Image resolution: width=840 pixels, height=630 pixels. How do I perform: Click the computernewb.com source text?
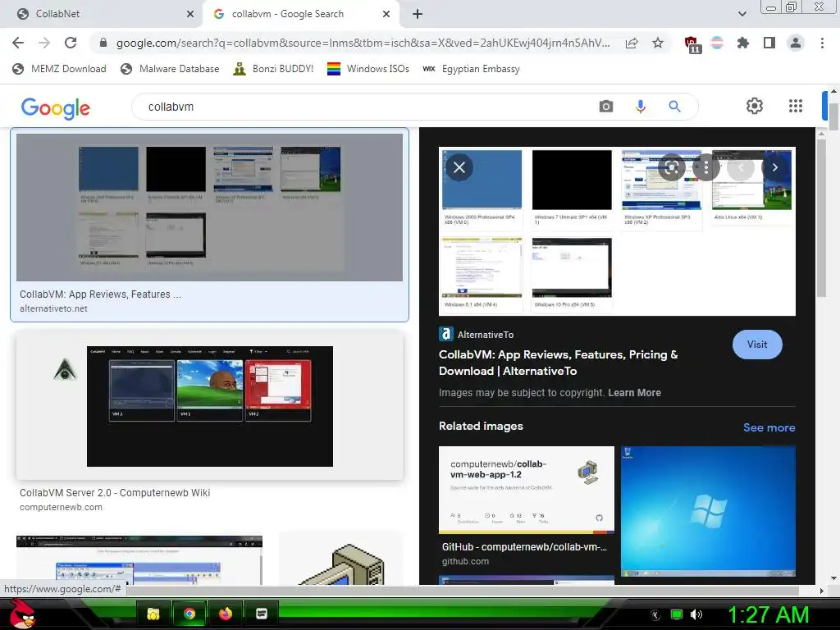61,507
